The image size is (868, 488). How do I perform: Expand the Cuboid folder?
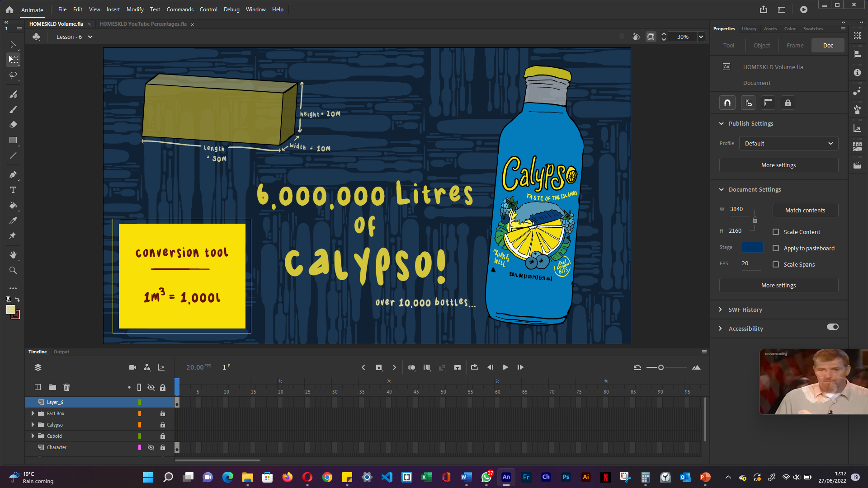[x=33, y=436]
